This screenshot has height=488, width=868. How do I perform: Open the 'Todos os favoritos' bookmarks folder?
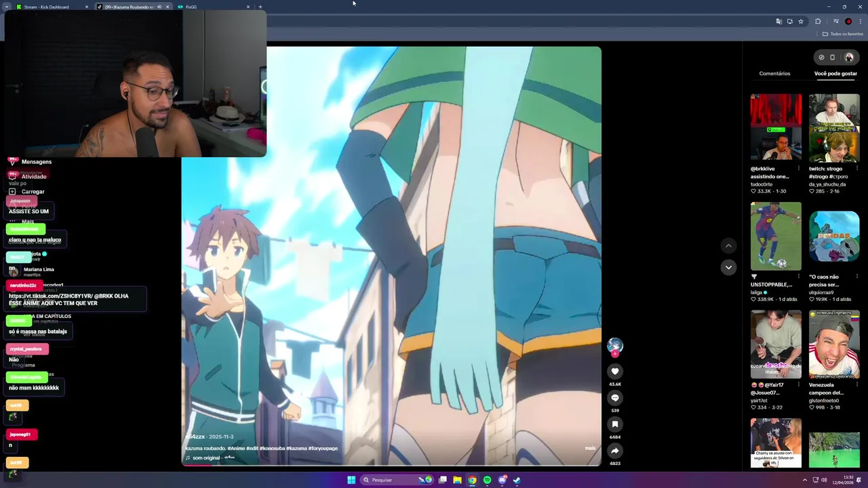point(843,34)
